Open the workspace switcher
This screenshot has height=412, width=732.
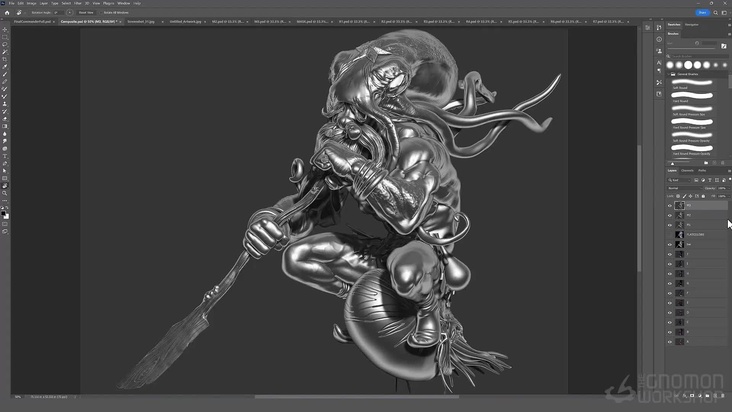point(725,13)
